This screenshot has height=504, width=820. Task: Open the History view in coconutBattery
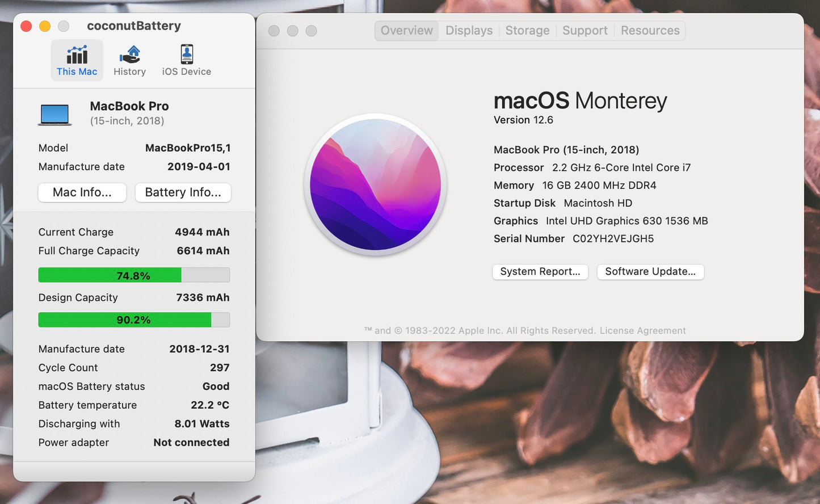coord(129,60)
